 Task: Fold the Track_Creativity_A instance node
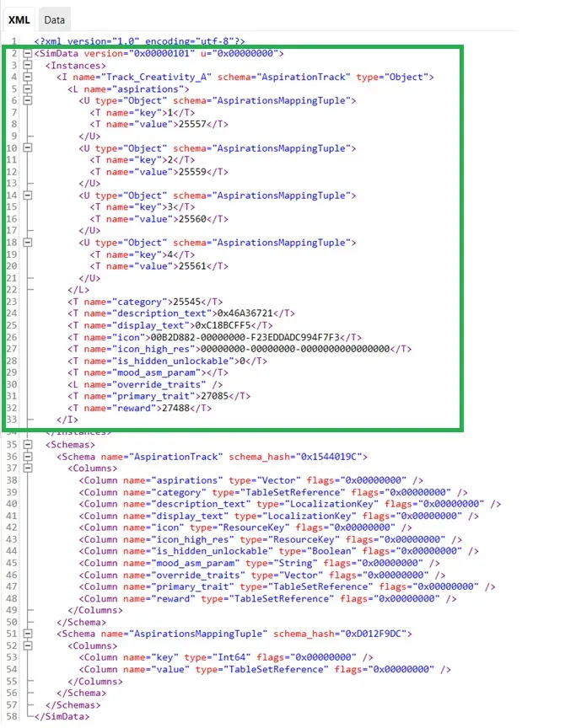point(28,77)
